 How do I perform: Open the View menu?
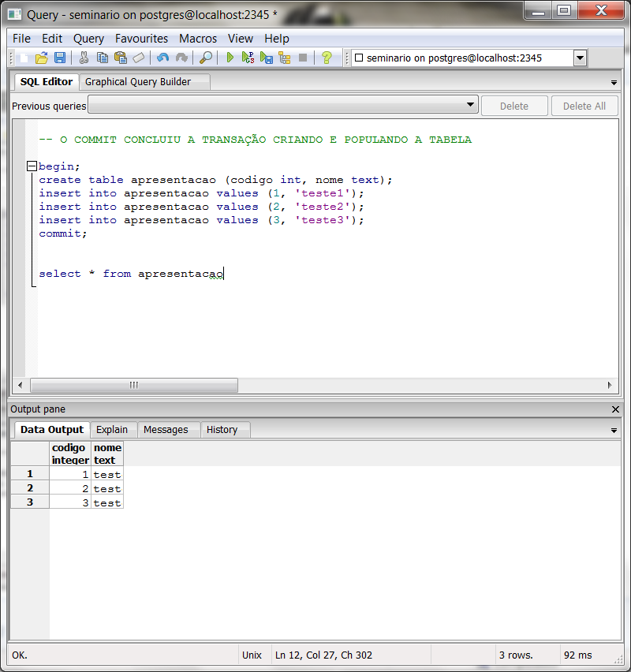(240, 39)
